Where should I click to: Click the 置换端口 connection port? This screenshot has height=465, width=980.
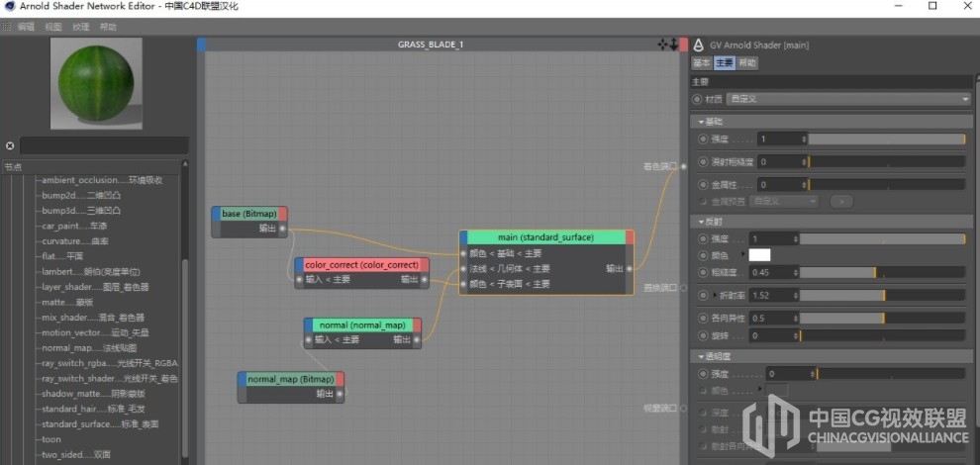[x=683, y=288]
